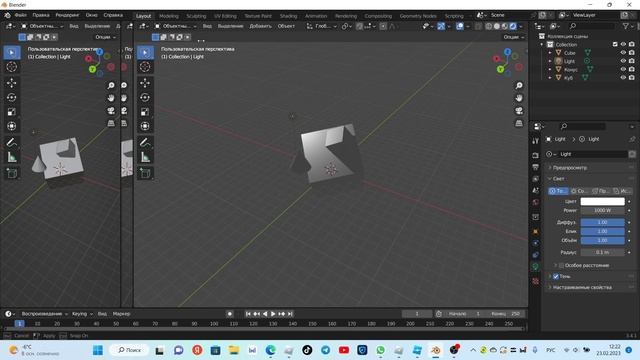
Task: Switch to the Shading workspace tab
Action: tap(289, 16)
